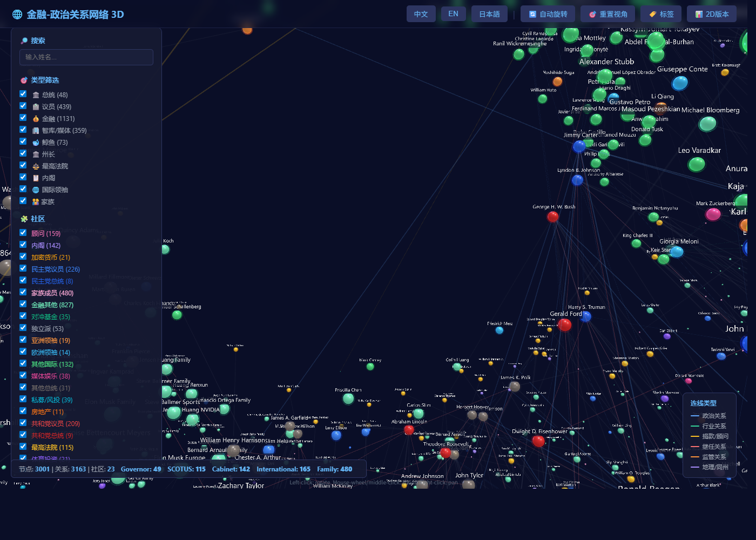This screenshot has height=540, width=756.
Task: Click the 重置视角 reset view button
Action: pyautogui.click(x=608, y=14)
